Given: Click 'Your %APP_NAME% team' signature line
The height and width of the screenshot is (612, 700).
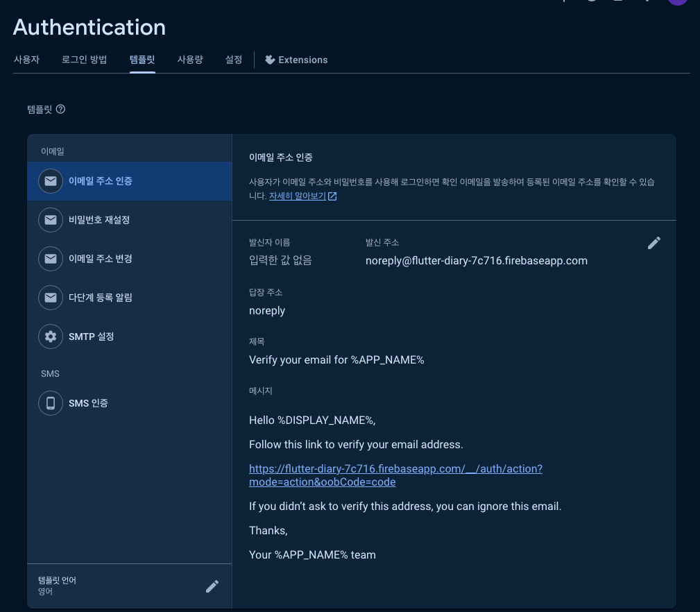Looking at the screenshot, I should point(312,555).
